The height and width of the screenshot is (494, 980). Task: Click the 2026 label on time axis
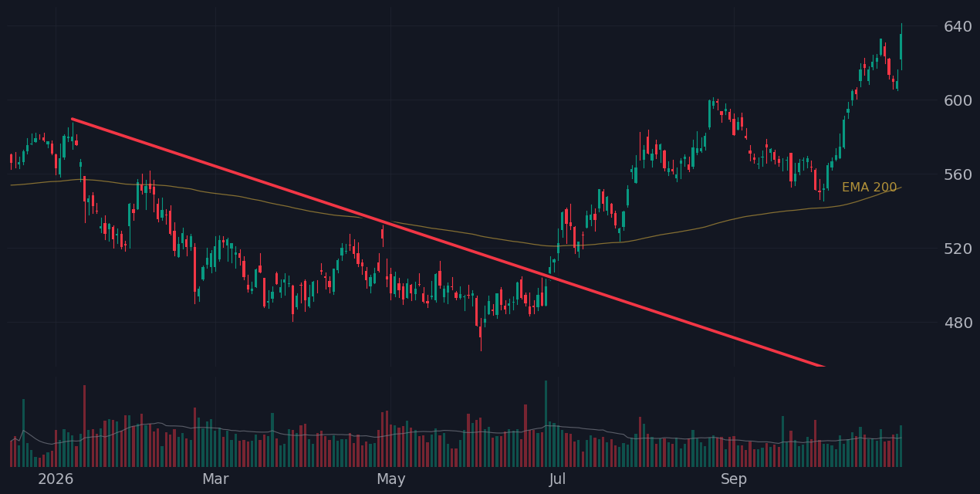coord(56,479)
